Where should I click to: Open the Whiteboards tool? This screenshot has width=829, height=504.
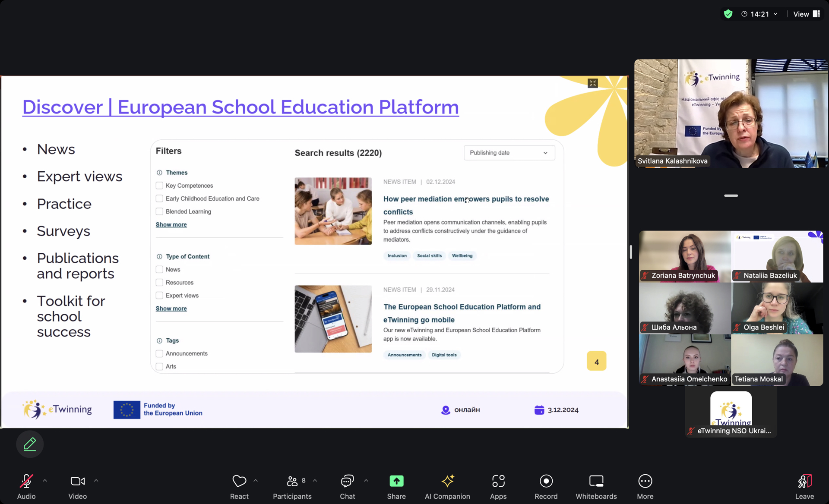(x=596, y=486)
